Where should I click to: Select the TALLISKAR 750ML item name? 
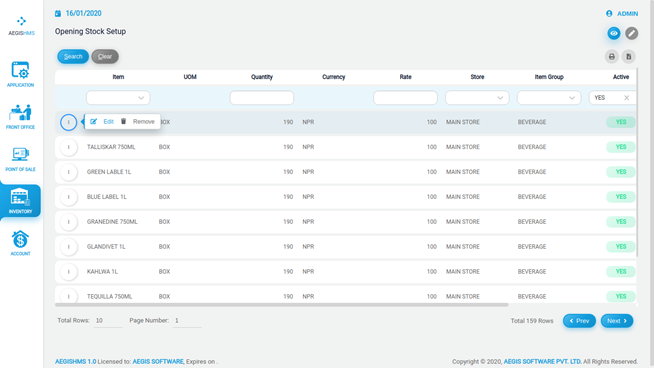coord(111,147)
